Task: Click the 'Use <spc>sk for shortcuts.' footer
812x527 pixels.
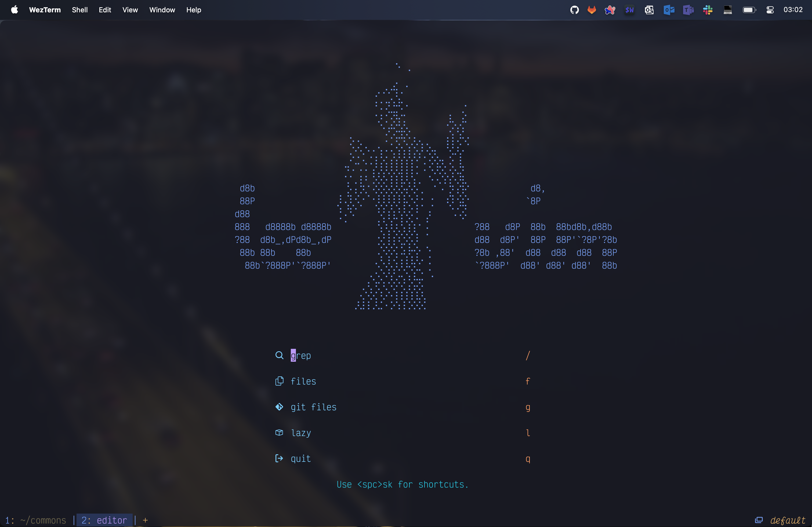Action: pos(403,485)
